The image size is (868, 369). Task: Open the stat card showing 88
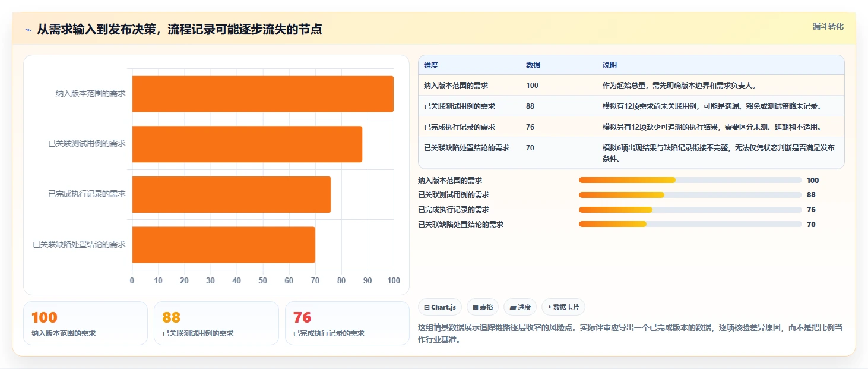point(216,323)
